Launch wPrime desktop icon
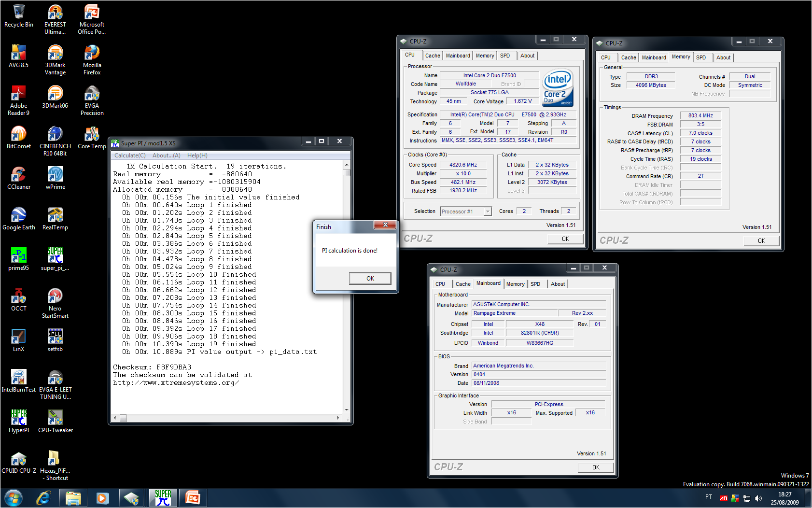Viewport: 812px width, 508px height. point(55,178)
